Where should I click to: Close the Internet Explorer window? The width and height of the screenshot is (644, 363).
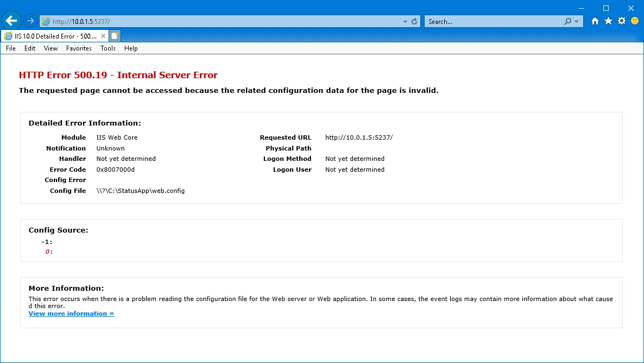coord(631,8)
